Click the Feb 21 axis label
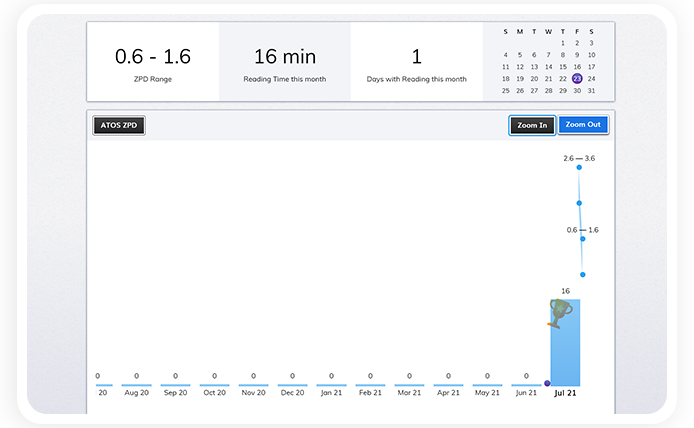The height and width of the screenshot is (428, 694). pyautogui.click(x=370, y=393)
